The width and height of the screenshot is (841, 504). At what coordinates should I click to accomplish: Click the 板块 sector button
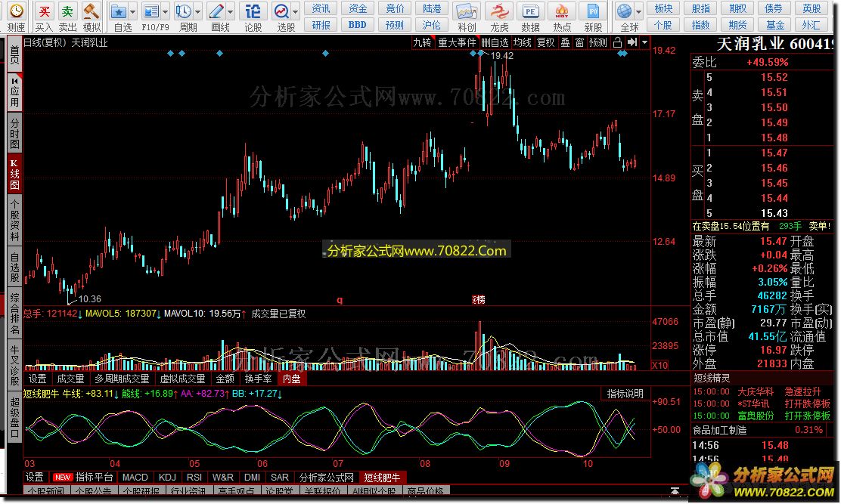[663, 8]
